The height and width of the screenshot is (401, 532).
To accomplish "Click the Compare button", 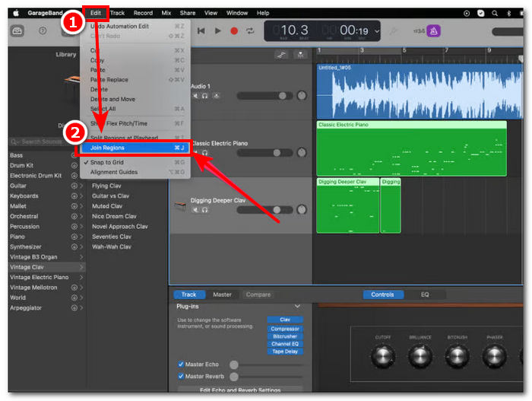I will pyautogui.click(x=258, y=294).
